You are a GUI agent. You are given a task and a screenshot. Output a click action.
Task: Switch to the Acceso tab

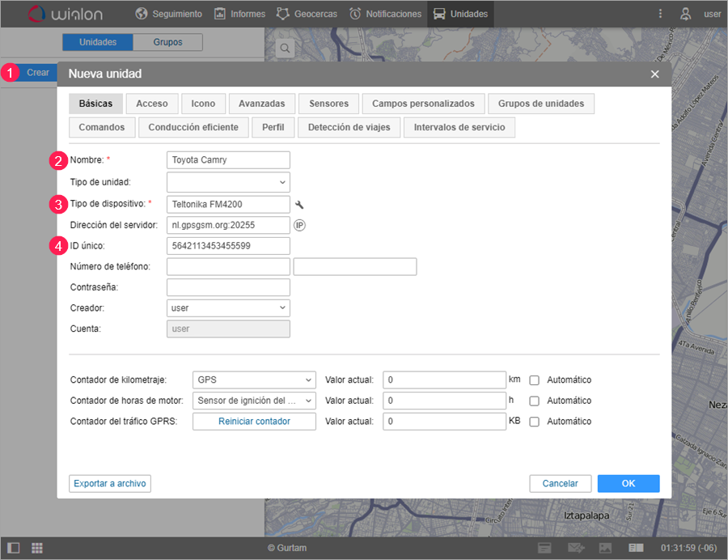coord(152,104)
